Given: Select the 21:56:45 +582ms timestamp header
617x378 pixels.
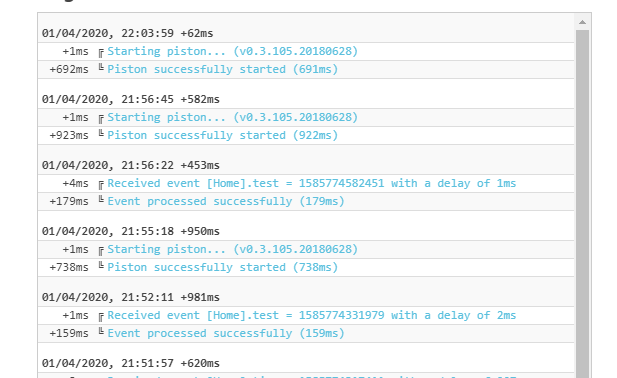Looking at the screenshot, I should pyautogui.click(x=131, y=99).
